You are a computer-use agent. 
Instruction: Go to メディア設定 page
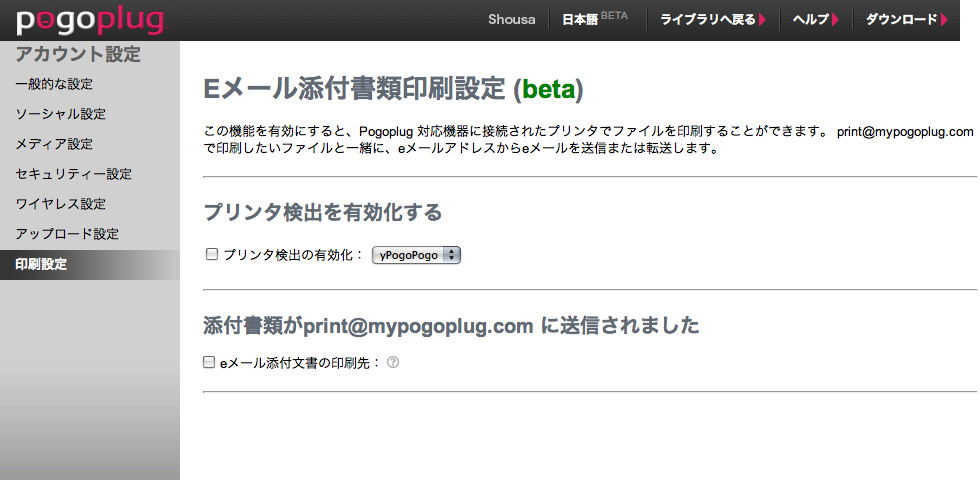[x=54, y=144]
